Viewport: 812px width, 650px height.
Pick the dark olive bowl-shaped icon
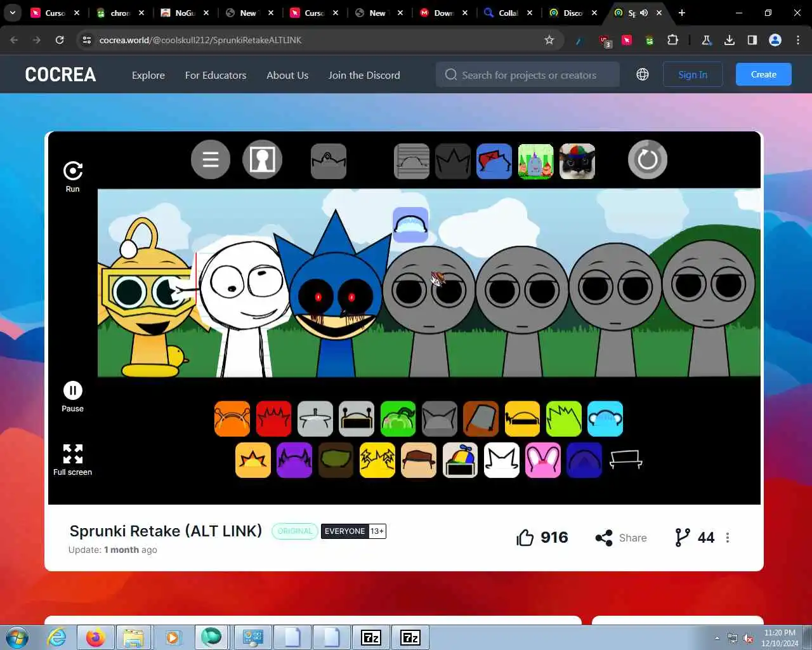point(336,460)
